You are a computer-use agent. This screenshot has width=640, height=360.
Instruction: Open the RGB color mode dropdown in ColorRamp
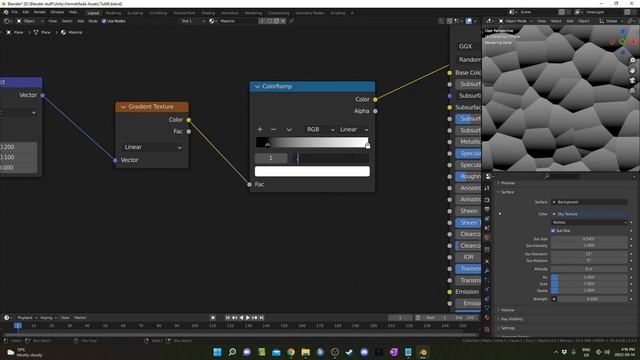(x=321, y=129)
